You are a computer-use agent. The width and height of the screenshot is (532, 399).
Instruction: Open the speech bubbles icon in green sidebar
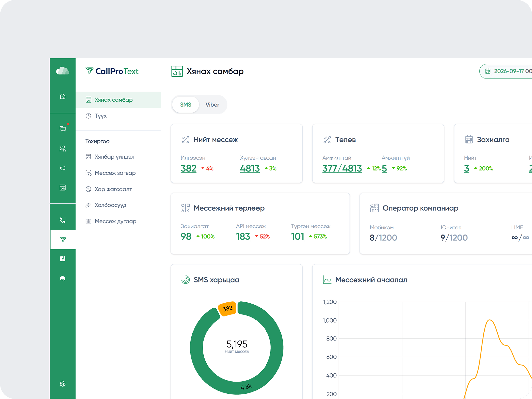click(x=63, y=278)
